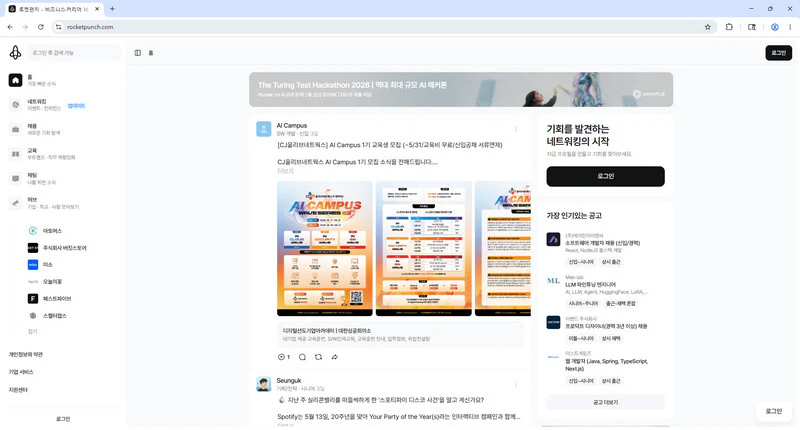Bookmark this page with the star icon
This screenshot has width=800, height=430.
pyautogui.click(x=708, y=27)
